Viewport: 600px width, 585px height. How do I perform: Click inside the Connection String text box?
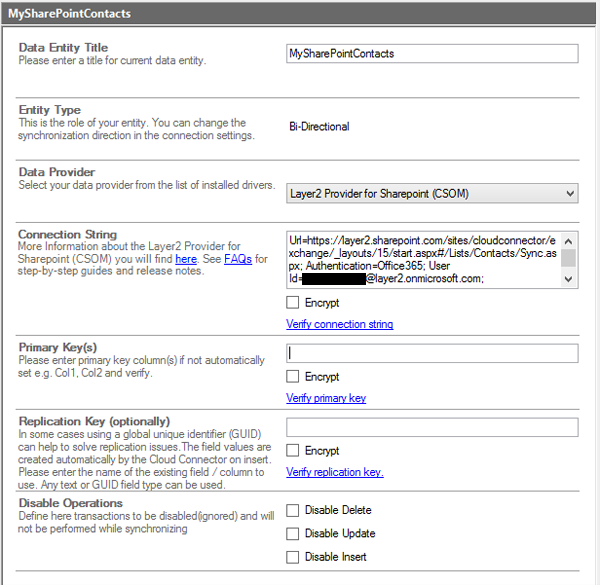point(422,260)
